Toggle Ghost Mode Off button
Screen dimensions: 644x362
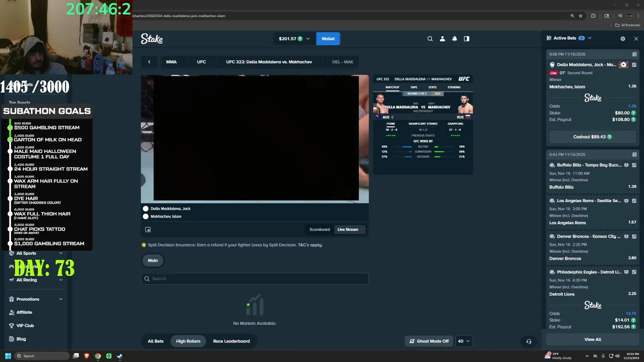(429, 341)
